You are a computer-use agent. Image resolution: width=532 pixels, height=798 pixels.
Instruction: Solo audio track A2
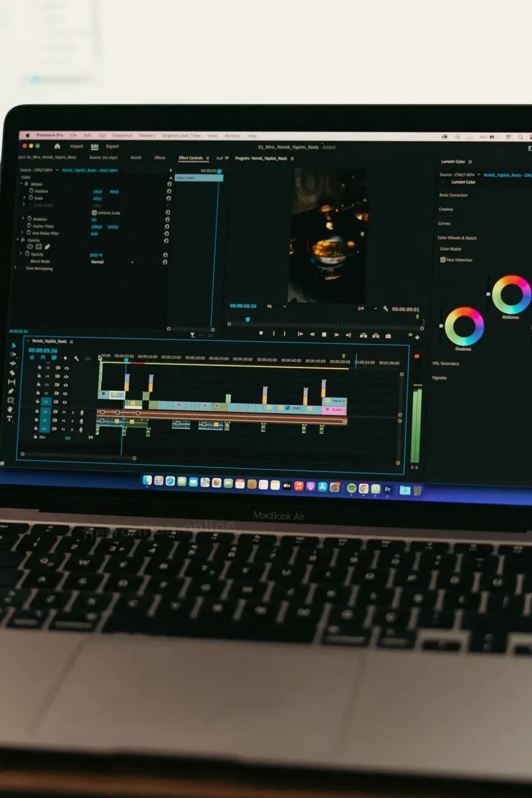(73, 421)
